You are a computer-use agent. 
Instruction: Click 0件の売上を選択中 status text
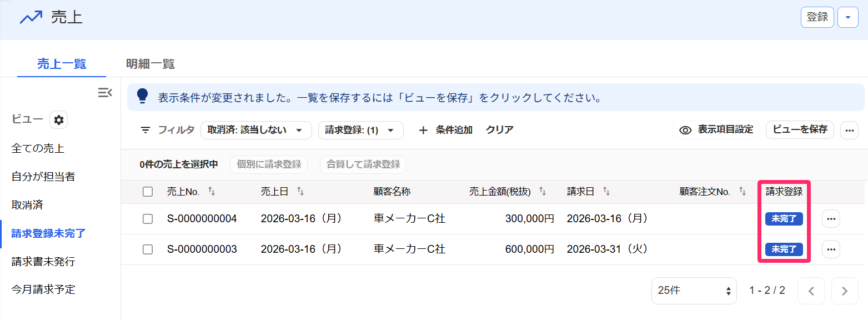coord(179,164)
